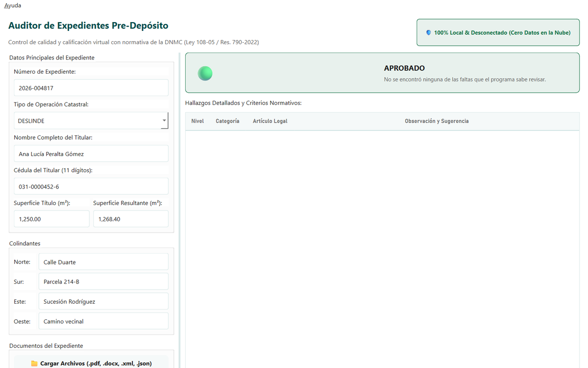Viewport: 588px width, 368px height.
Task: Click the Norte: label
Action: [x=22, y=262]
